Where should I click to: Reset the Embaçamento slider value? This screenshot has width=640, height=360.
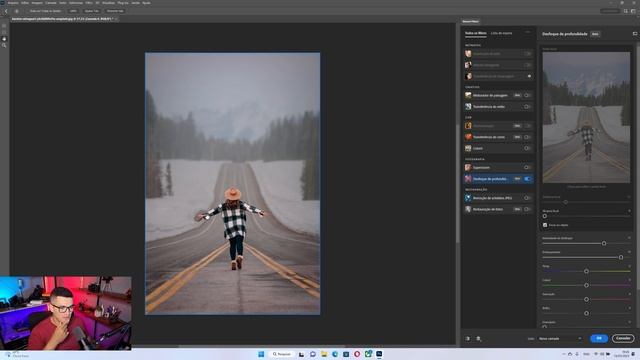[629, 252]
